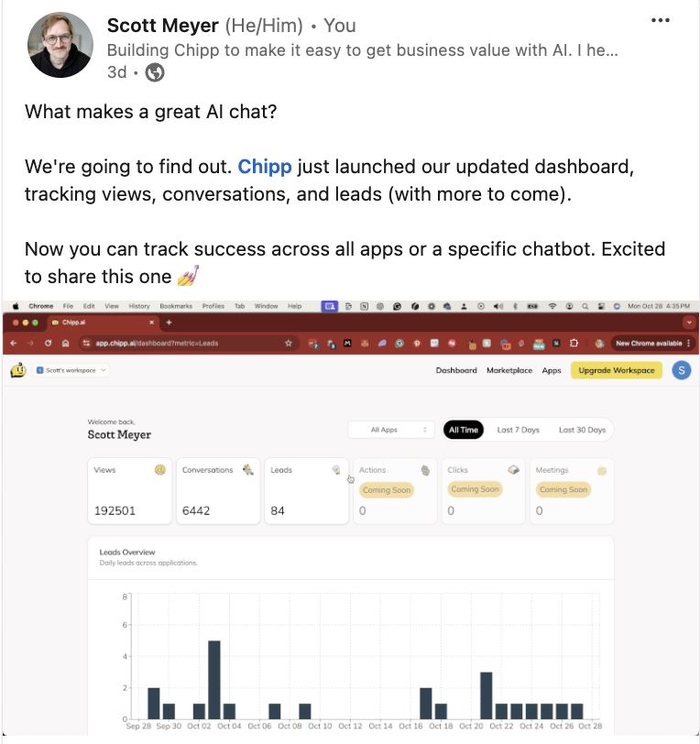Click the Upgrade Workspace button
Viewport: 700px width, 744px height.
pyautogui.click(x=617, y=370)
